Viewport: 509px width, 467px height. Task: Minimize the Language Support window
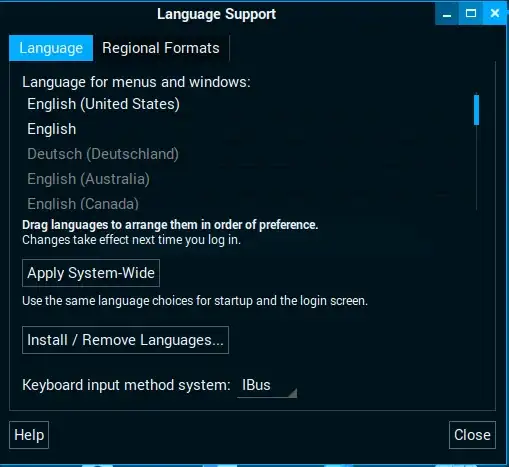(447, 14)
